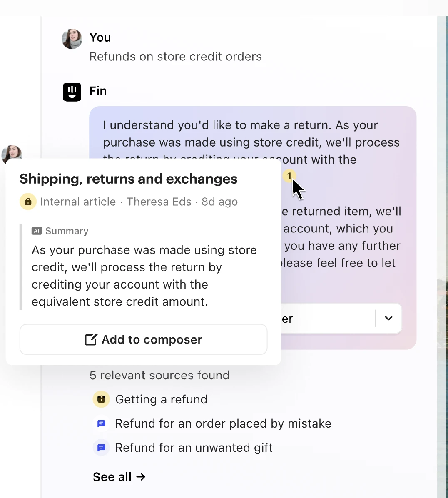Screen dimensions: 448x498
Task: Click the arrow icon next to "See all"
Action: click(141, 477)
